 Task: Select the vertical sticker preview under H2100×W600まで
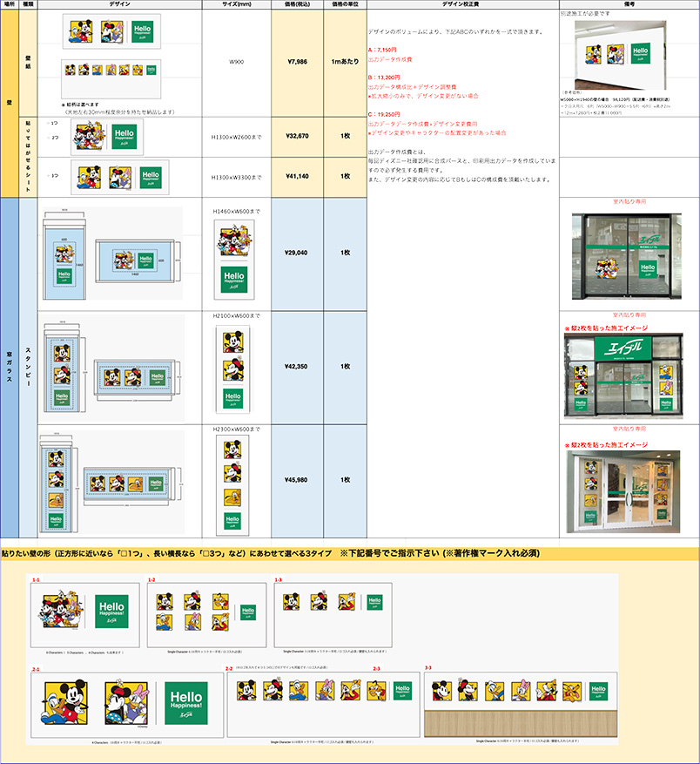(233, 370)
